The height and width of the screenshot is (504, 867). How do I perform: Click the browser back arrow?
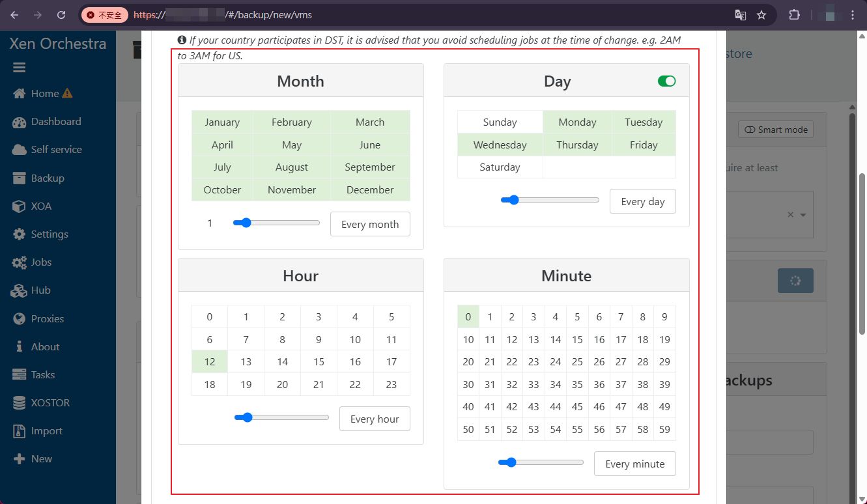pyautogui.click(x=15, y=14)
